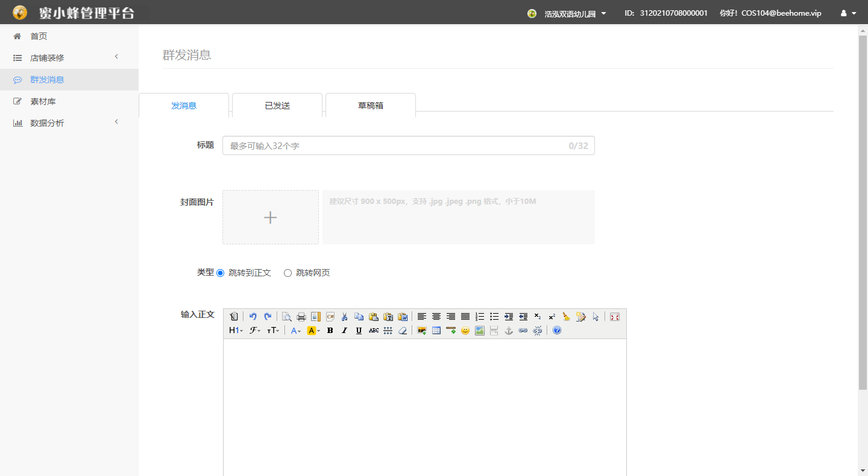Open the editor help icon
Screen dimensions: 868x476
point(557,331)
